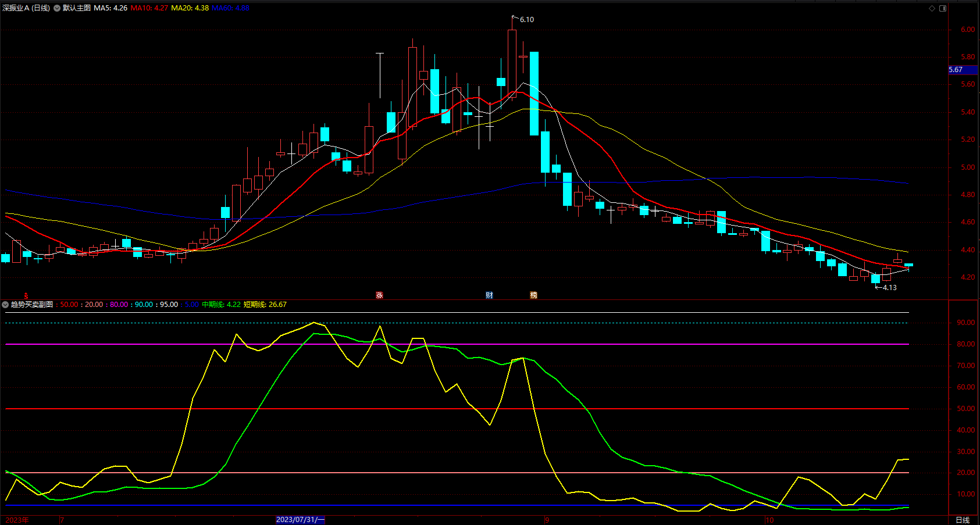The height and width of the screenshot is (525, 980).
Task: Expand the 趋势买卖副图 indicator dropdown arrow
Action: point(5,305)
